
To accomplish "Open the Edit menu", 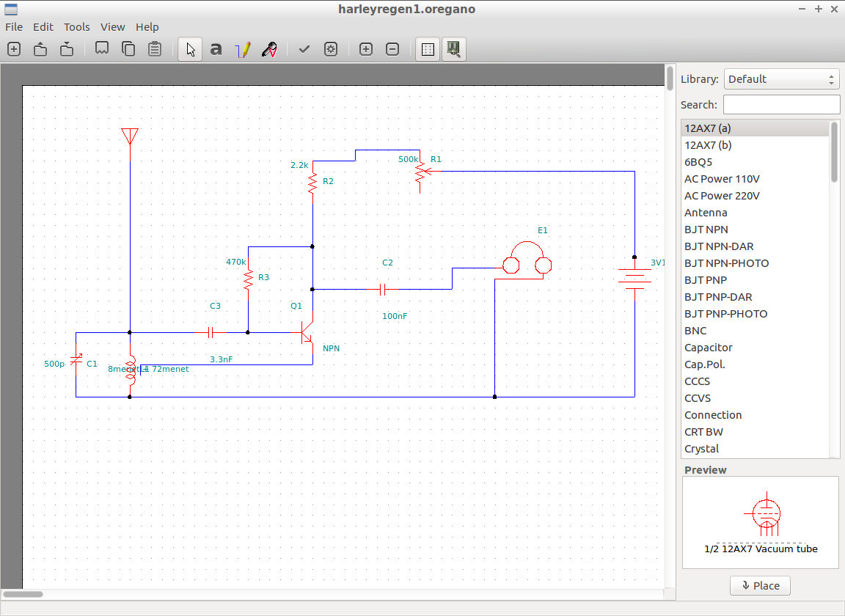I will pyautogui.click(x=43, y=27).
